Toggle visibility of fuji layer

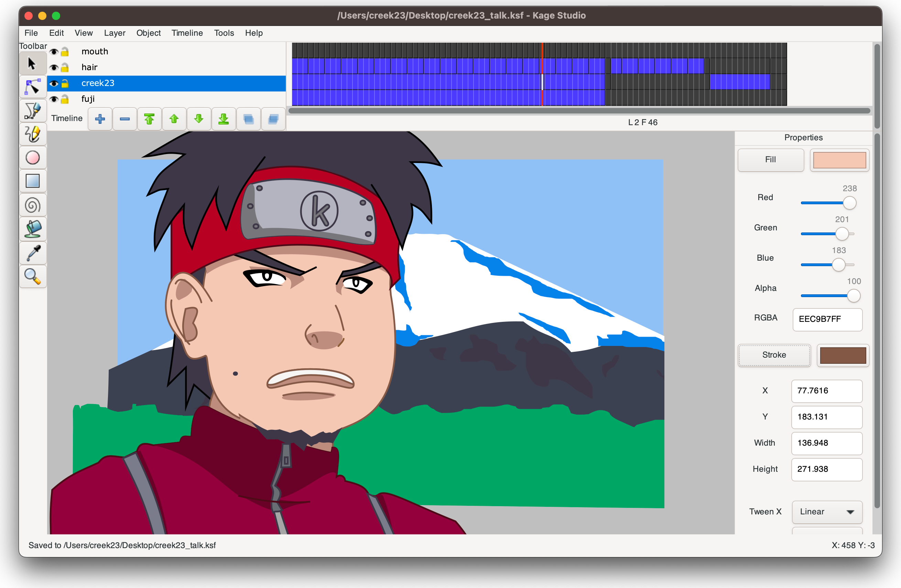[54, 99]
